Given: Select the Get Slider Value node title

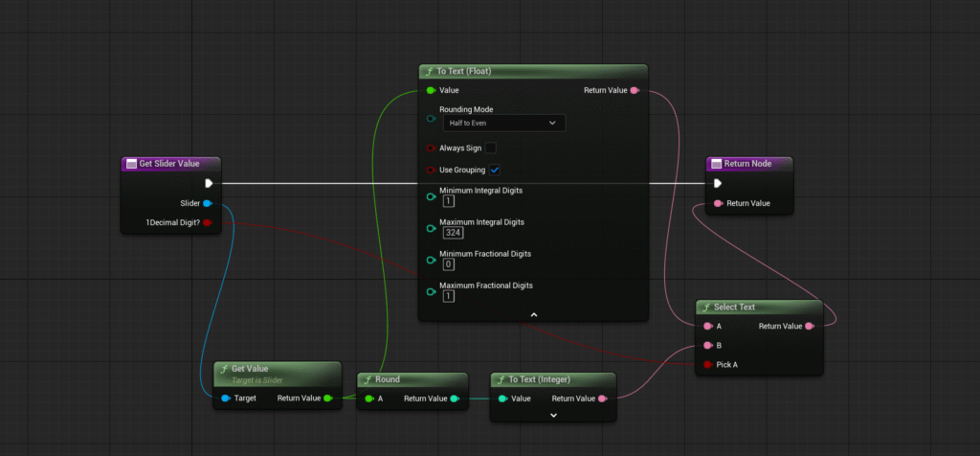Looking at the screenshot, I should (x=172, y=163).
